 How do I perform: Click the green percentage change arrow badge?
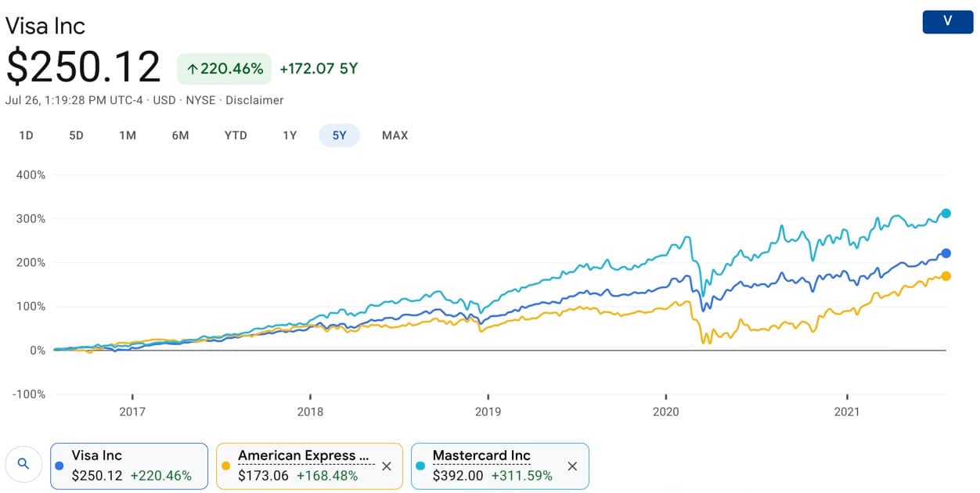(224, 69)
